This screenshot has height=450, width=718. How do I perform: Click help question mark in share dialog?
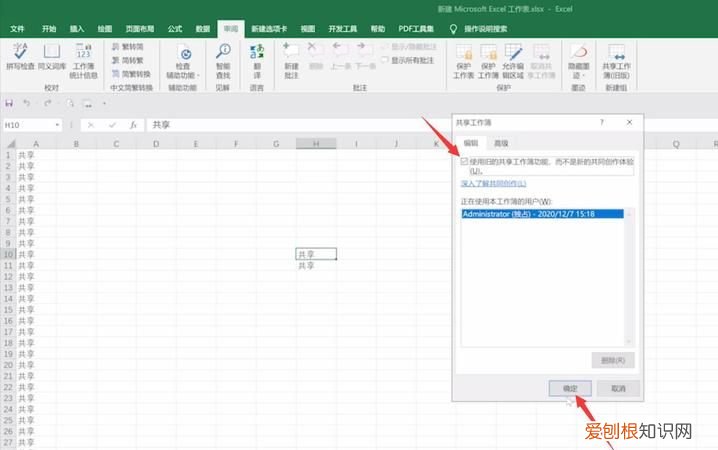[602, 122]
